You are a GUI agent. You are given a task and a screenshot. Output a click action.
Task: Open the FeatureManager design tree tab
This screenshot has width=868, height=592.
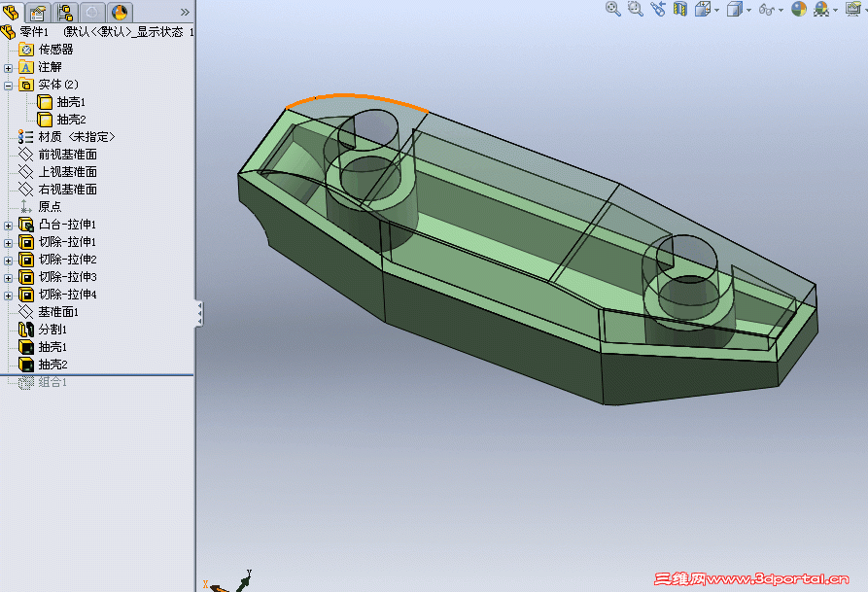click(x=12, y=12)
